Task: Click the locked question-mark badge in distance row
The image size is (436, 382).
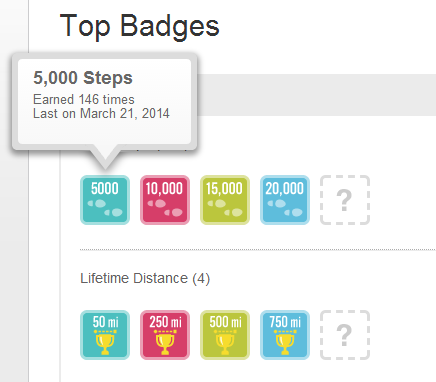Action: tap(345, 335)
